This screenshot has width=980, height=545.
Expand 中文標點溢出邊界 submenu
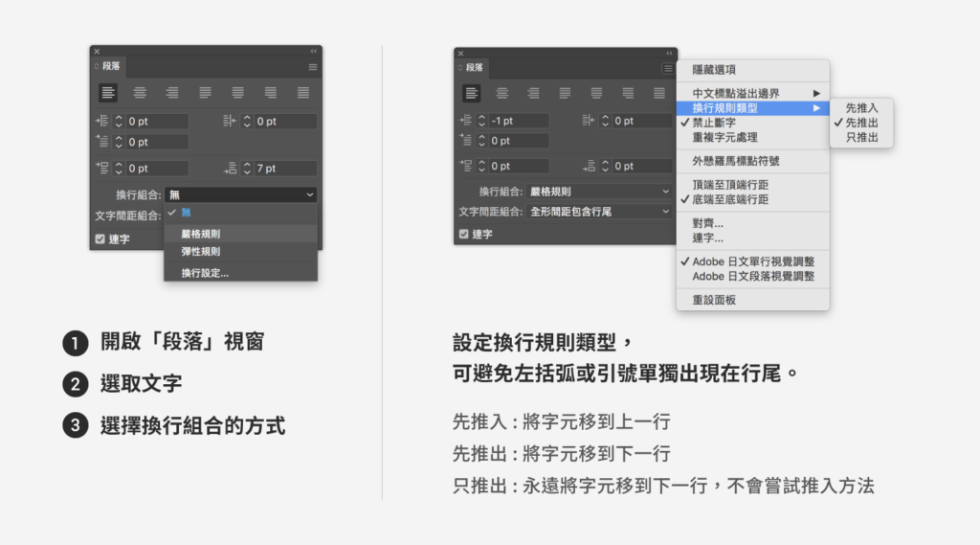tap(752, 93)
